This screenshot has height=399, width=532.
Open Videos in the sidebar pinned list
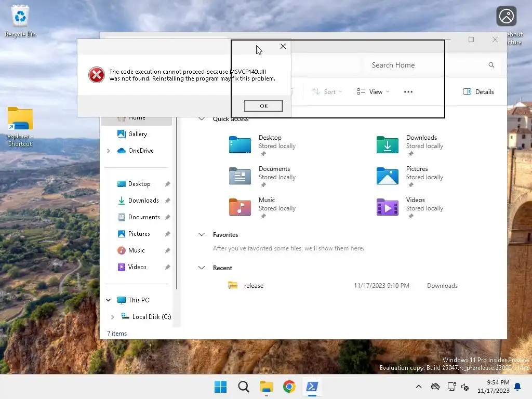tap(137, 267)
